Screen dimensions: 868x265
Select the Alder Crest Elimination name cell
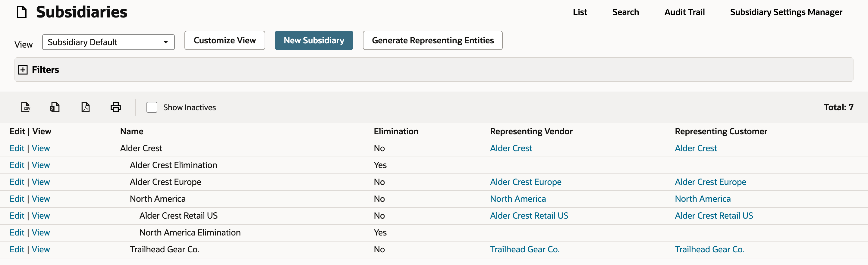point(173,165)
